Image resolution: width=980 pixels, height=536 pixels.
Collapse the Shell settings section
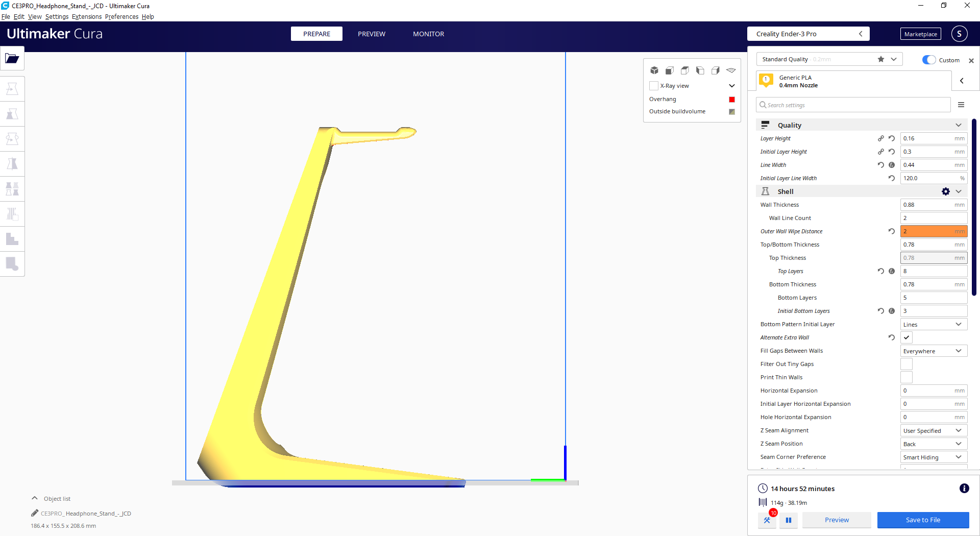pos(958,191)
